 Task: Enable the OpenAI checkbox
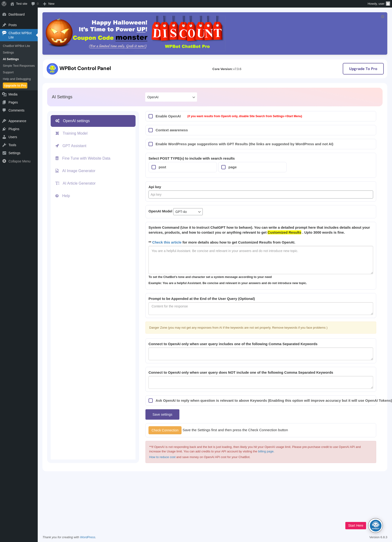point(151,116)
